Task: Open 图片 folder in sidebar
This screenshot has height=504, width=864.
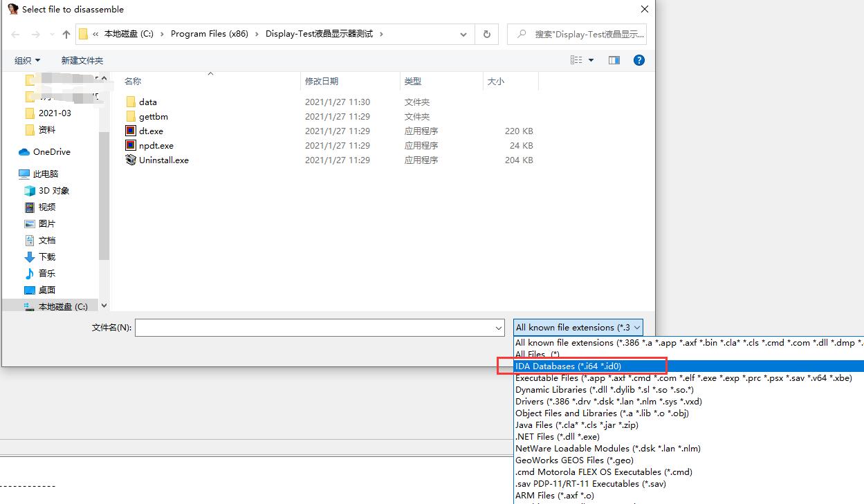Action: pyautogui.click(x=46, y=223)
